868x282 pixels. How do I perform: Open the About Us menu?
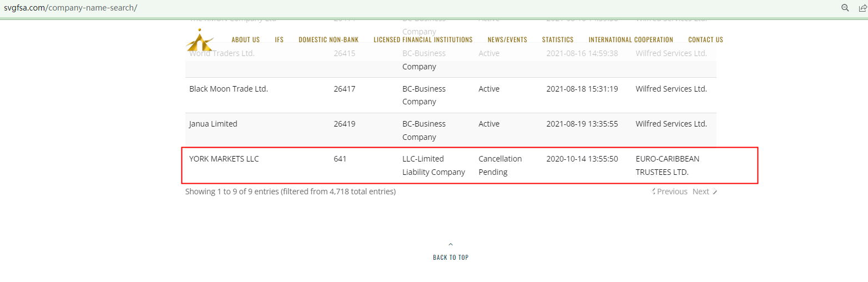point(245,40)
